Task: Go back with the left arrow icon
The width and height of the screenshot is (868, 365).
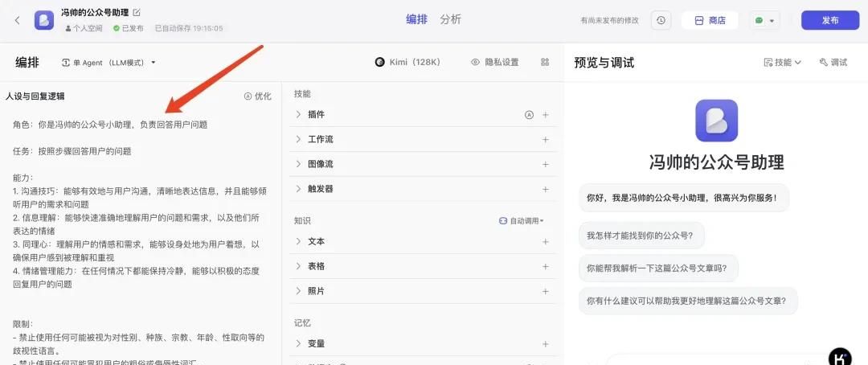Action: point(17,20)
